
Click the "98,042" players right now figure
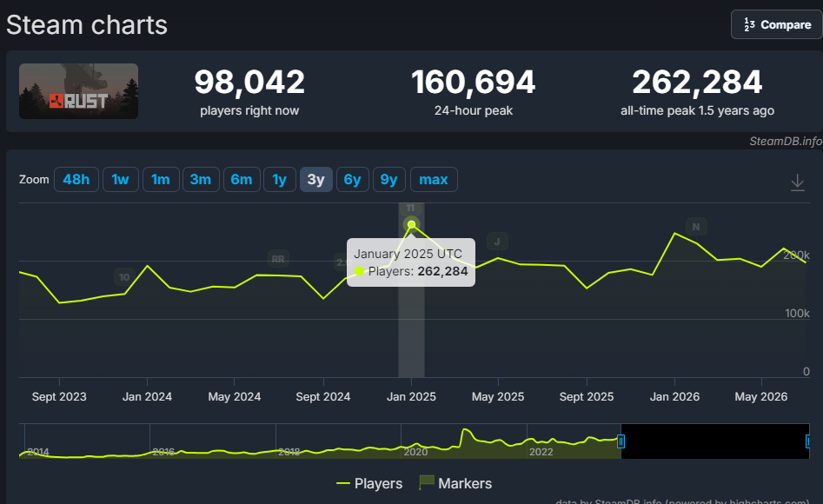click(249, 83)
